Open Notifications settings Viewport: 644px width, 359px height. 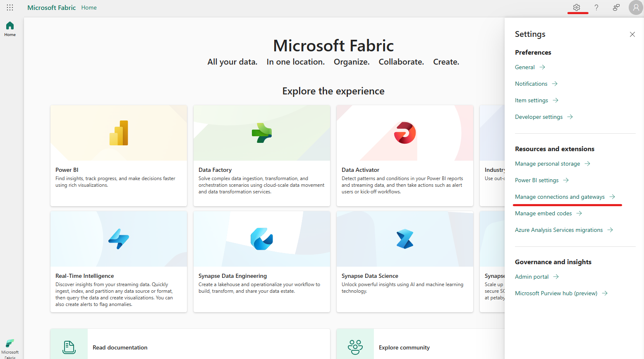tap(531, 84)
